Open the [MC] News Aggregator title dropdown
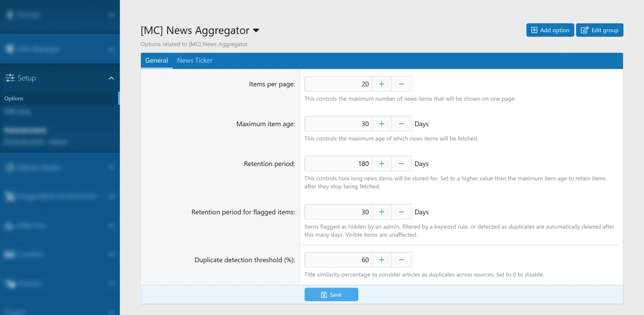The height and width of the screenshot is (315, 644). tap(256, 31)
